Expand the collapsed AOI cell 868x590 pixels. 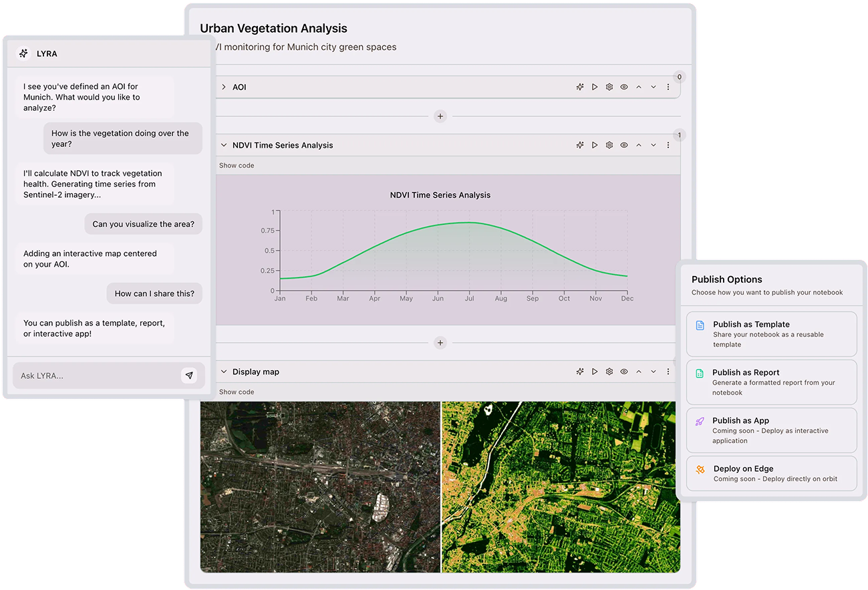coord(223,86)
